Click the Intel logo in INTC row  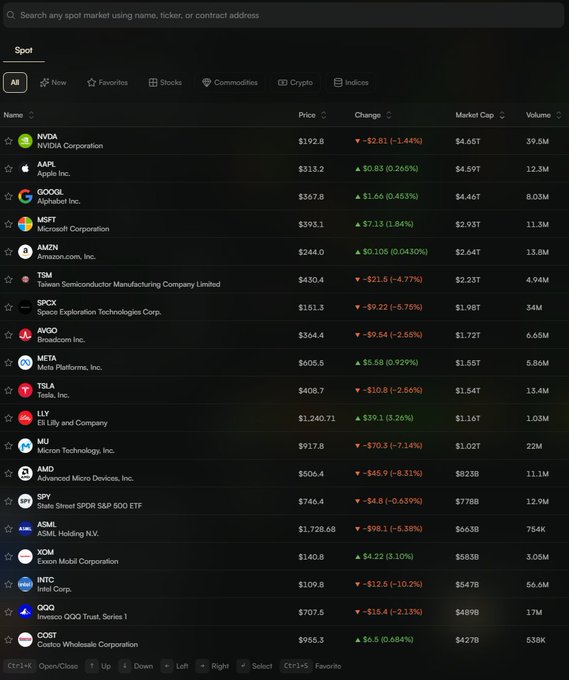click(x=25, y=585)
